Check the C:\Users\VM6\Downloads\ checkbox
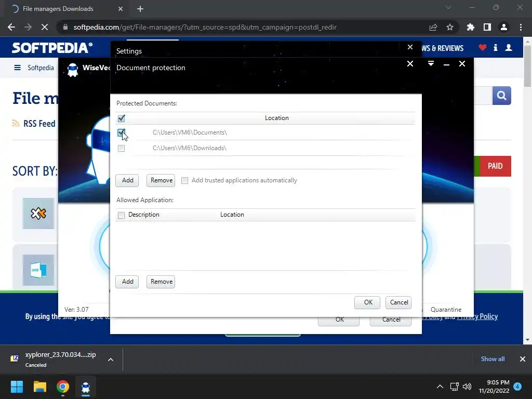532x399 pixels. pos(121,148)
